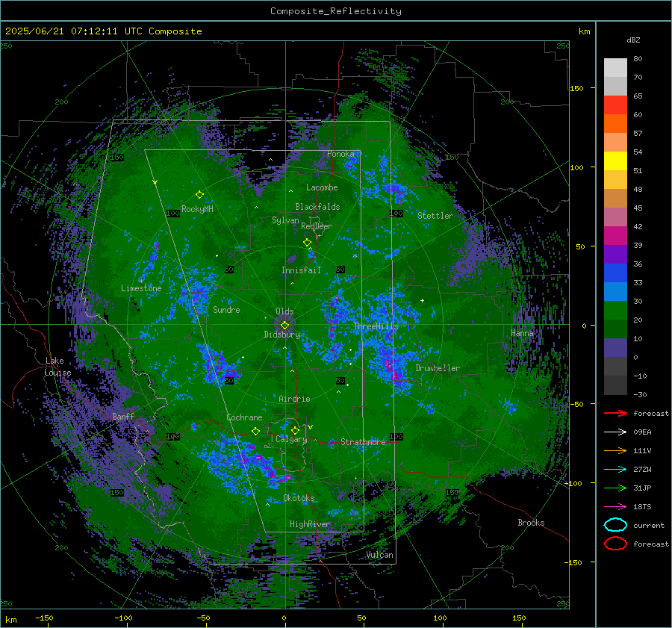This screenshot has height=628, width=672.
Task: Click the light gray 80 dBZ swatch
Action: [x=615, y=67]
